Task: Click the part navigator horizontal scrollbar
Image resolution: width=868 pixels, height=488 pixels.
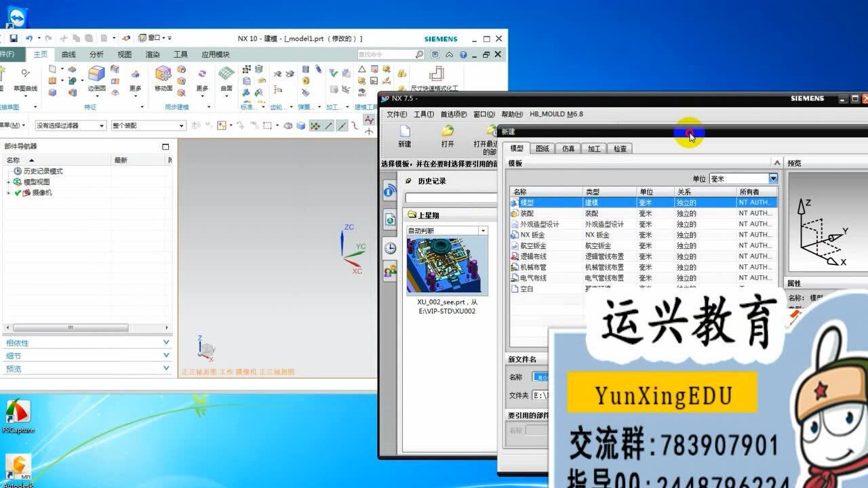Action: click(71, 327)
